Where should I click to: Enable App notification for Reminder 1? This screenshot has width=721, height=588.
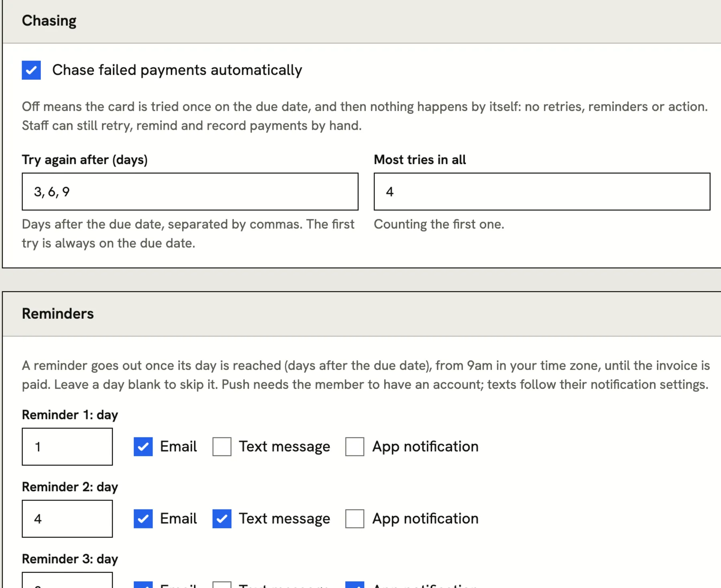click(354, 447)
